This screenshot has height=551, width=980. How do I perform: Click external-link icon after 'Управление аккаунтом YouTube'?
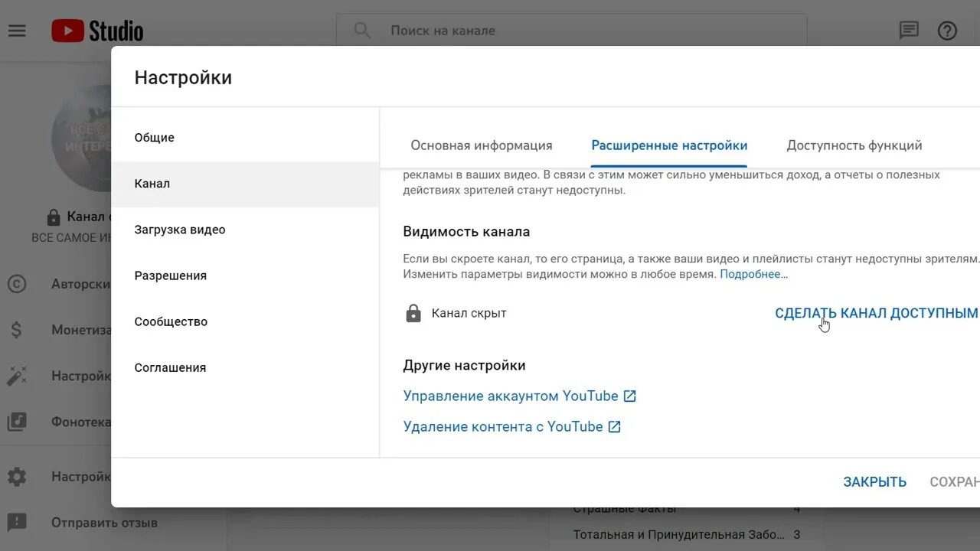click(629, 396)
